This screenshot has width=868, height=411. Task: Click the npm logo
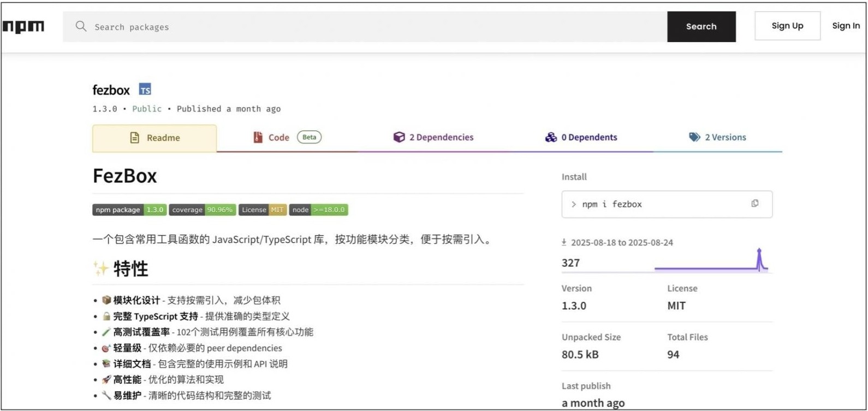coord(23,26)
